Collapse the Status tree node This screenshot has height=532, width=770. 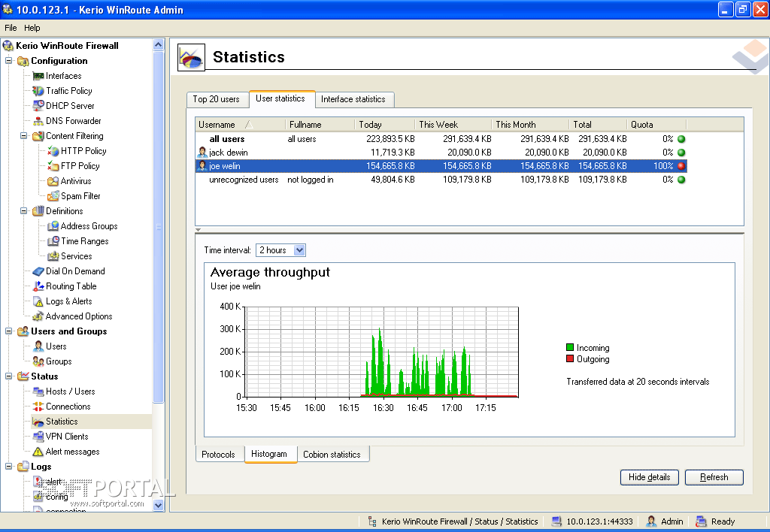(x=8, y=376)
